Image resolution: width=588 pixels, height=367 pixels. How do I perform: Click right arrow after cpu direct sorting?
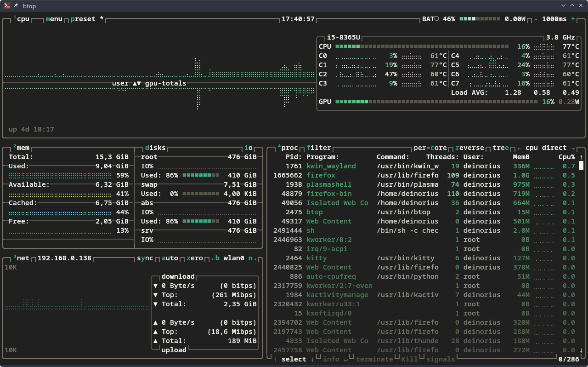(573, 148)
